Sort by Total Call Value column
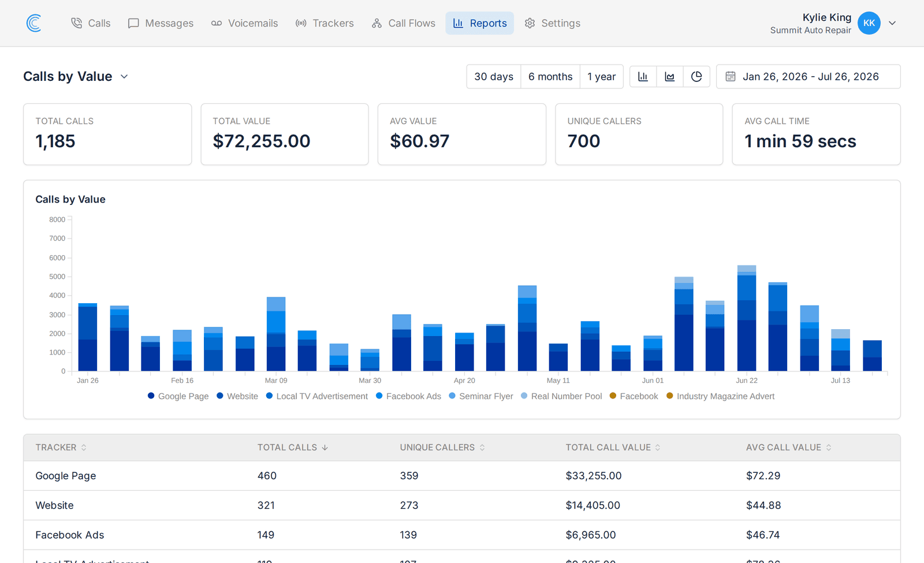 pos(613,448)
